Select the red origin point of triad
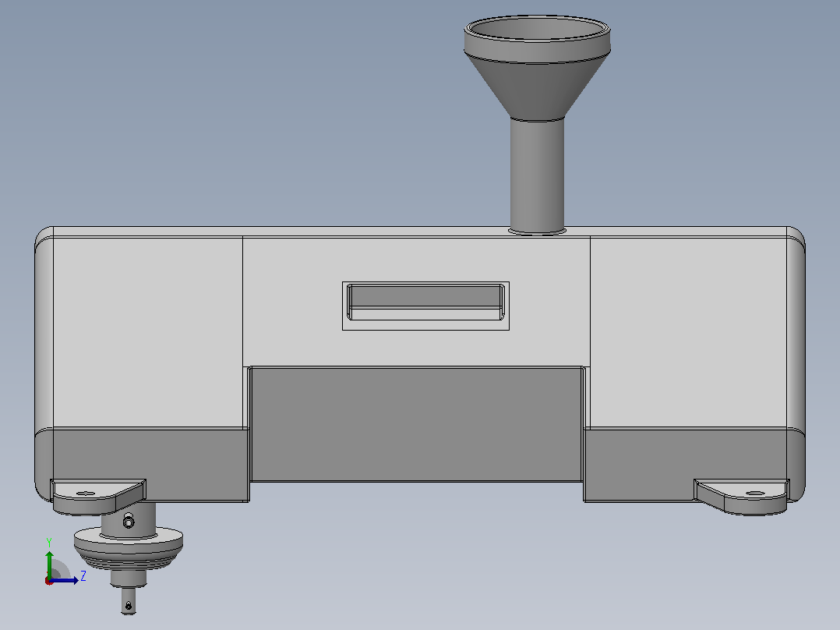 49,581
